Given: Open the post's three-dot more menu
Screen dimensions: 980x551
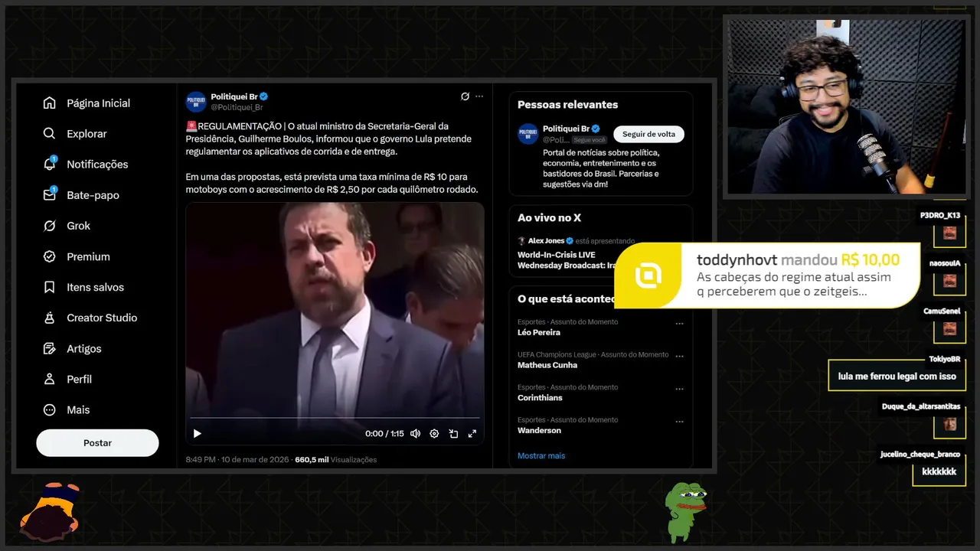Looking at the screenshot, I should point(479,96).
